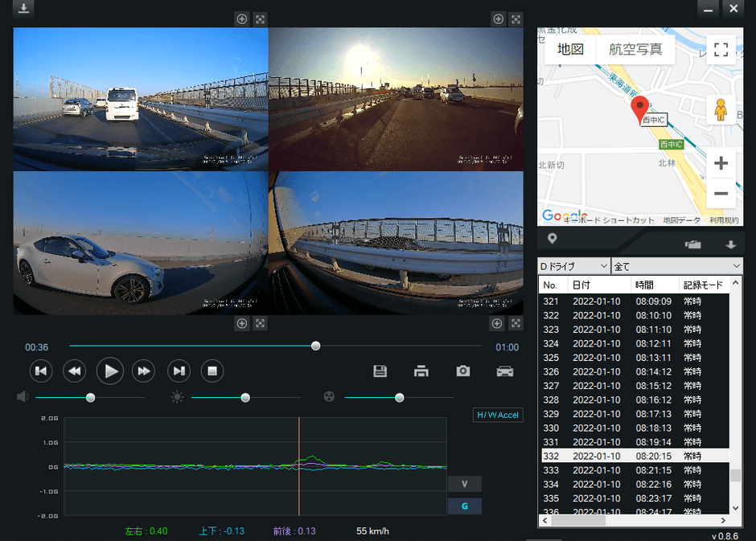Expand the 全て filter dropdown
The image size is (756, 541).
(x=677, y=266)
